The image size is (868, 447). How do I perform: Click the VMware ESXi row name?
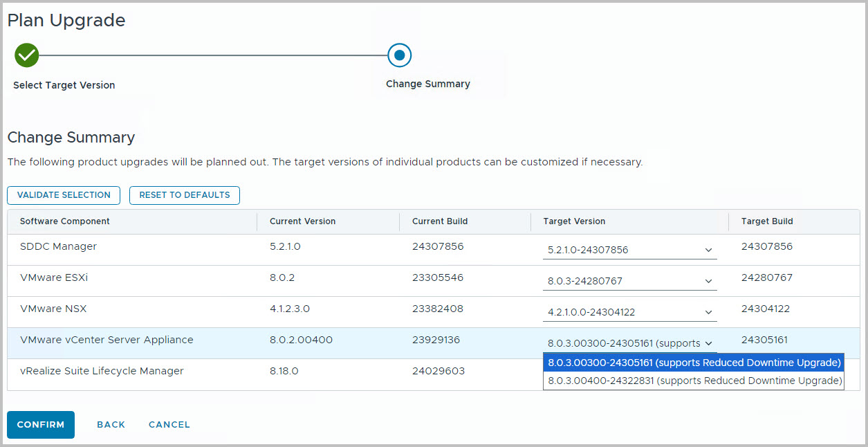point(54,277)
